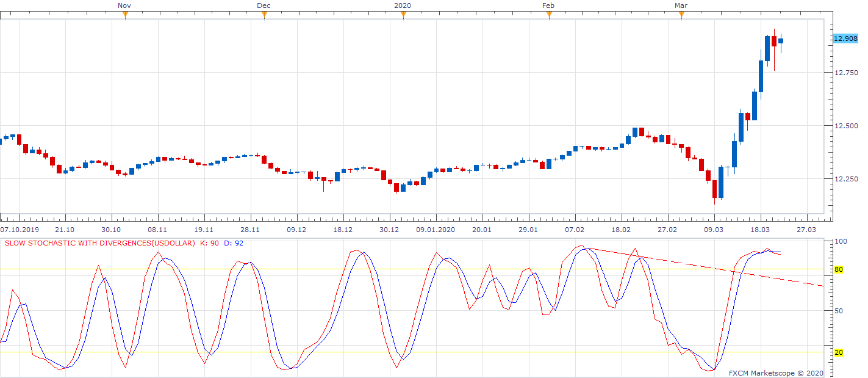
Task: Click the 09.12 date axis label
Action: [296, 230]
